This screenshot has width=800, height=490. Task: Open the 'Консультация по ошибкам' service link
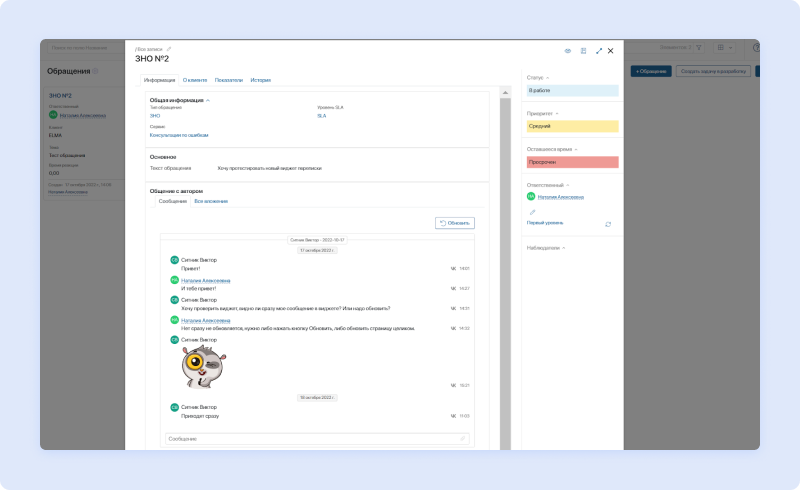[x=178, y=134]
